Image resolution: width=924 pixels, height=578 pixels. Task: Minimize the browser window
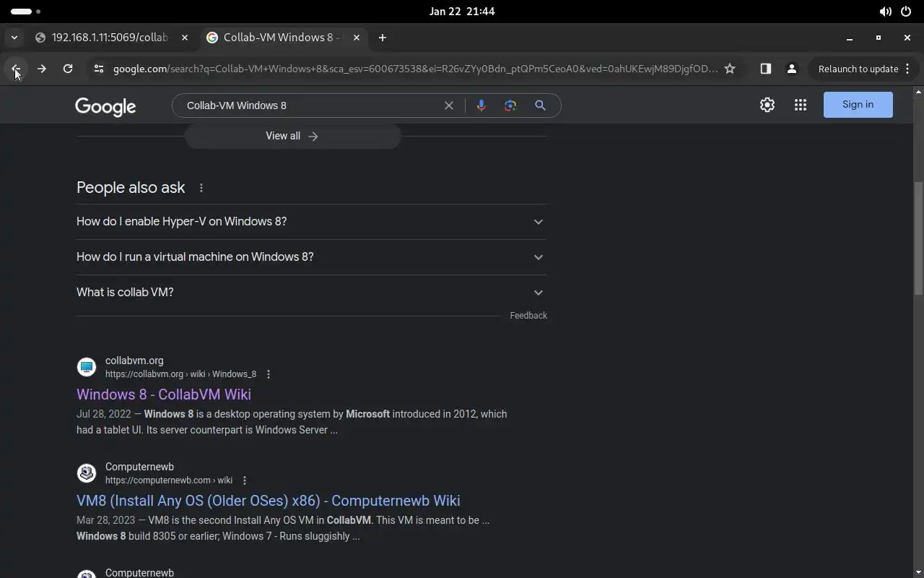click(x=850, y=38)
